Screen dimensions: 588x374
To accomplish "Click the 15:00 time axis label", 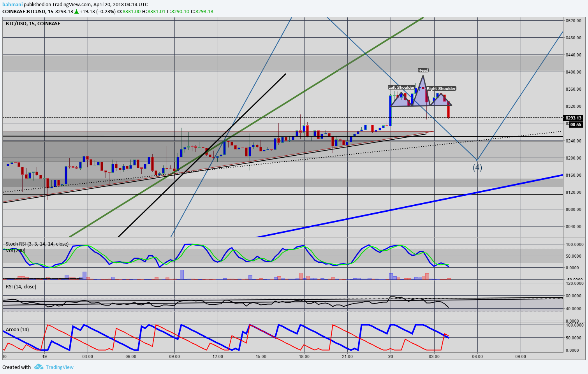I will pyautogui.click(x=261, y=356).
